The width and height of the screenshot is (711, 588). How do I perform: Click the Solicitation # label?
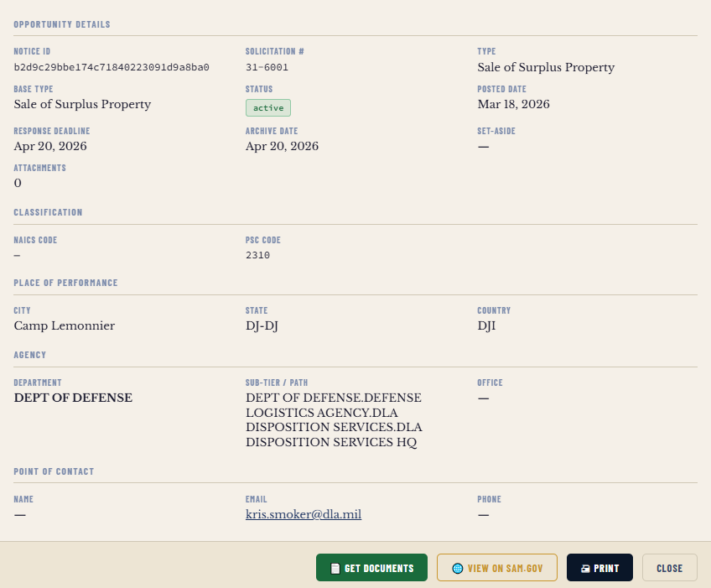(275, 51)
